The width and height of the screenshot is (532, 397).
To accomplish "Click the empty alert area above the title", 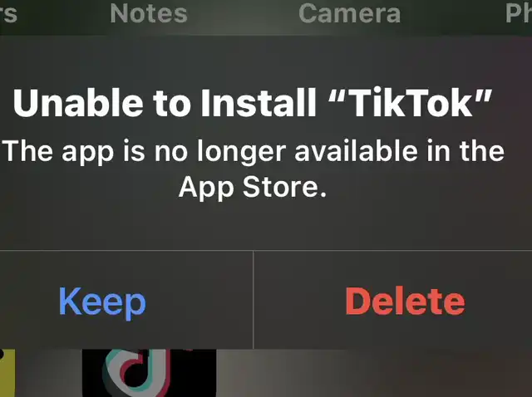I will coord(266,61).
